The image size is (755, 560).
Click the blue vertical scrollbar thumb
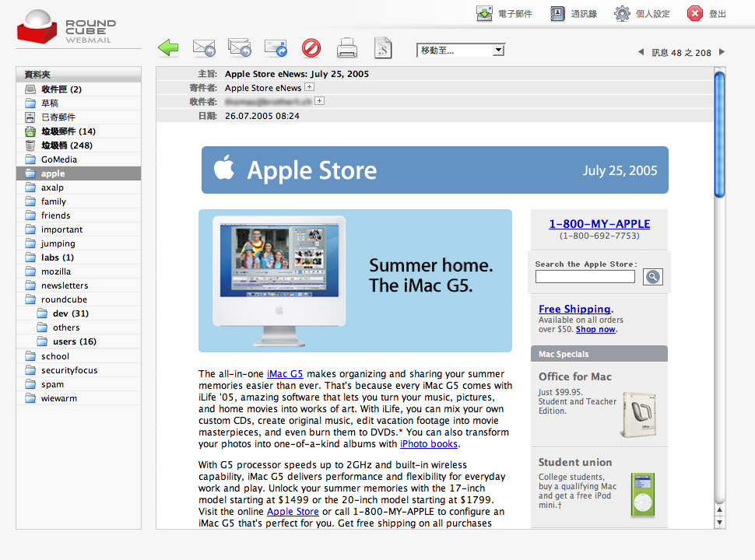[719, 135]
